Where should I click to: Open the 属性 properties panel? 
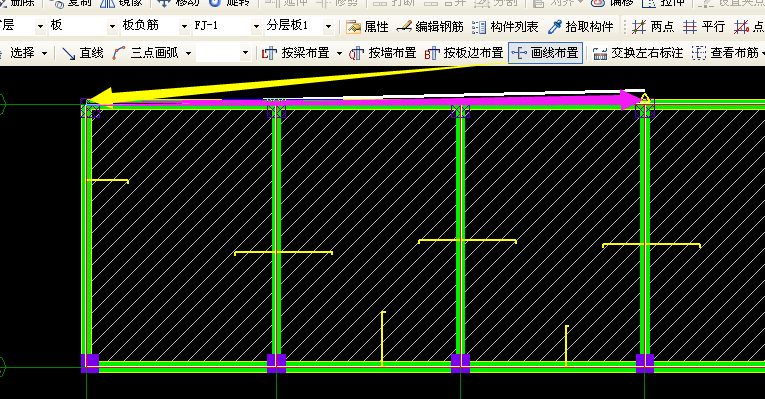pyautogui.click(x=367, y=26)
